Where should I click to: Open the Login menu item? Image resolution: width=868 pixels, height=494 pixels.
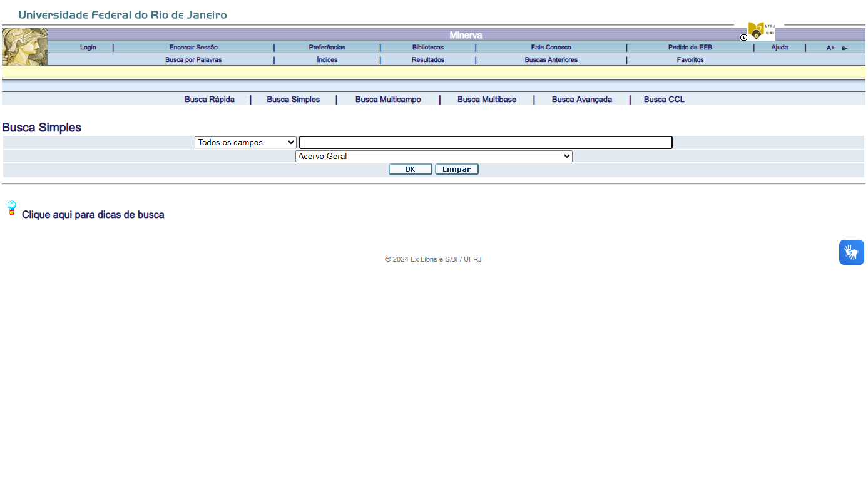[88, 48]
